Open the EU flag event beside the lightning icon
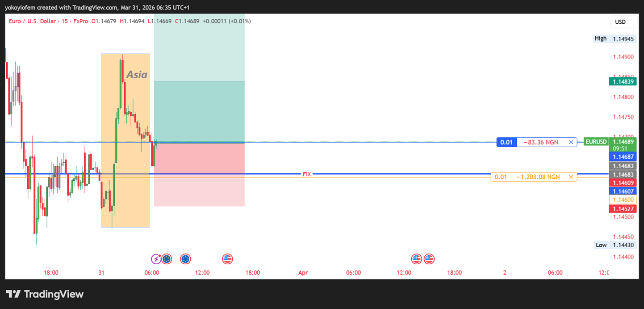Screen dimensions: 644x309 click(167, 259)
